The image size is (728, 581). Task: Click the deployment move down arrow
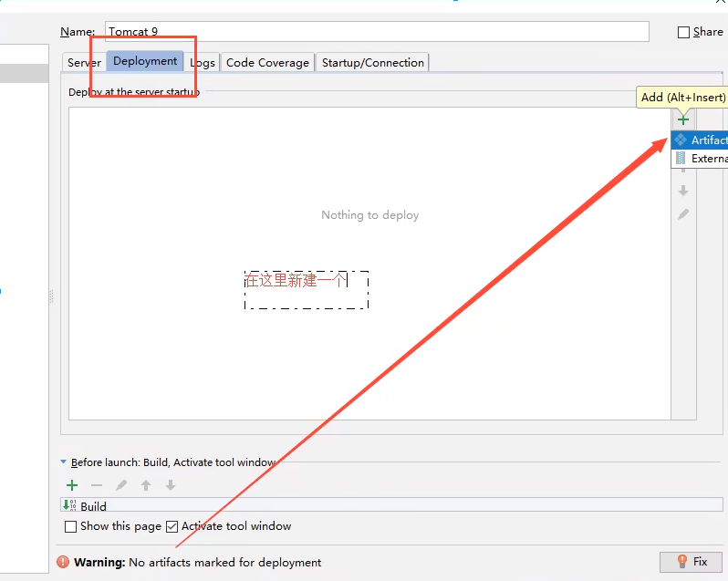pyautogui.click(x=682, y=191)
